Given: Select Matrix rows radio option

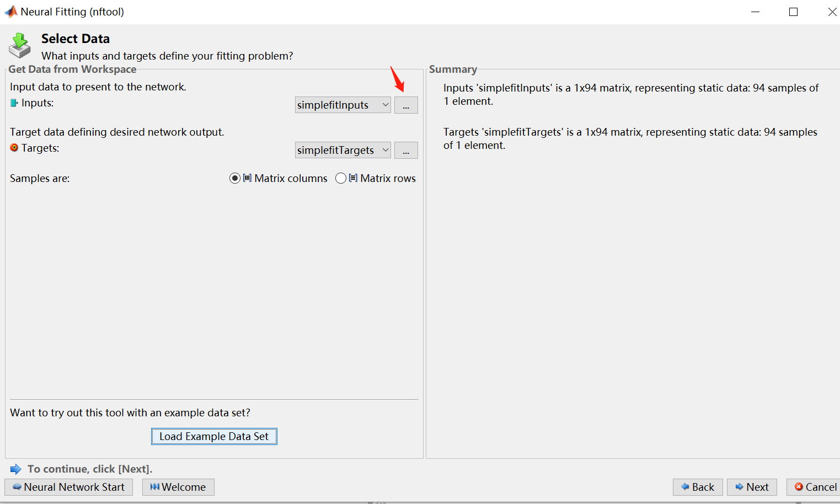Looking at the screenshot, I should [341, 178].
